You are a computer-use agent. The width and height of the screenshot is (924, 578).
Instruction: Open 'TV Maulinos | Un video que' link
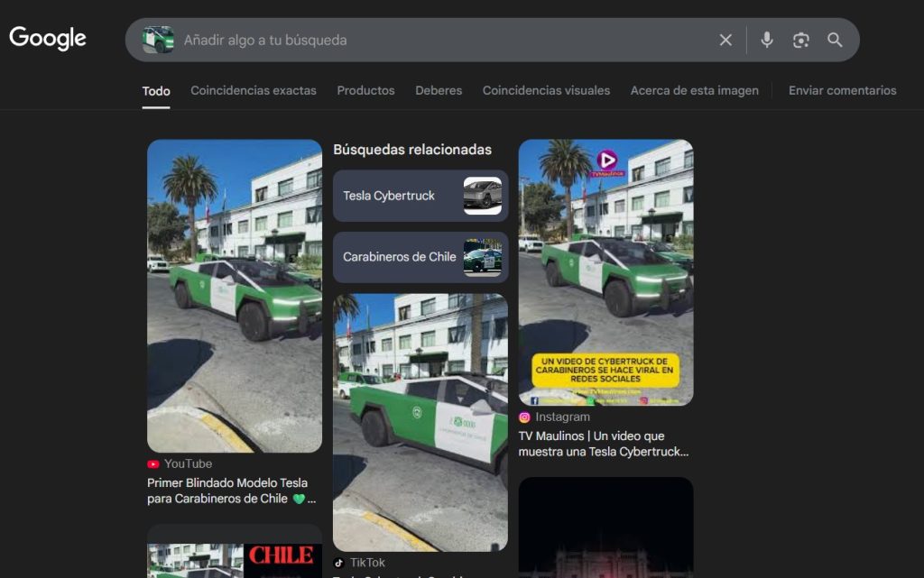(x=604, y=444)
